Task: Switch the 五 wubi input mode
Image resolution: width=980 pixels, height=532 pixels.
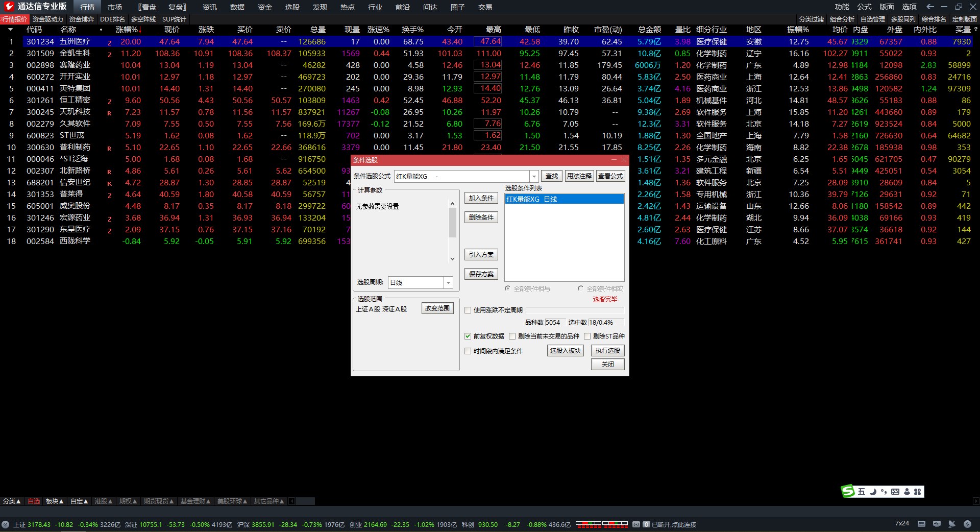Action: tap(862, 492)
